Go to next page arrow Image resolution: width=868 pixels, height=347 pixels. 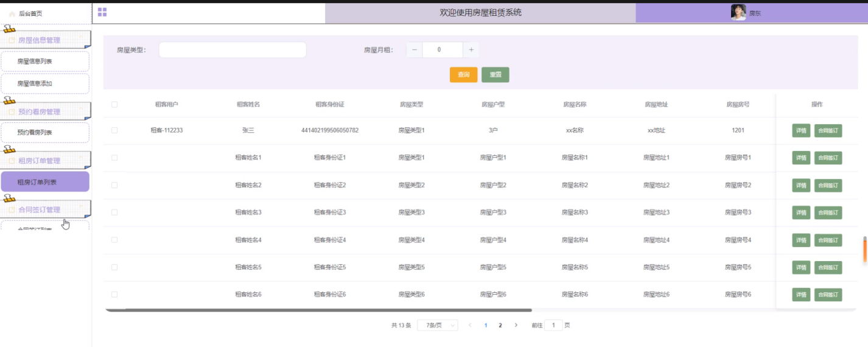[516, 325]
